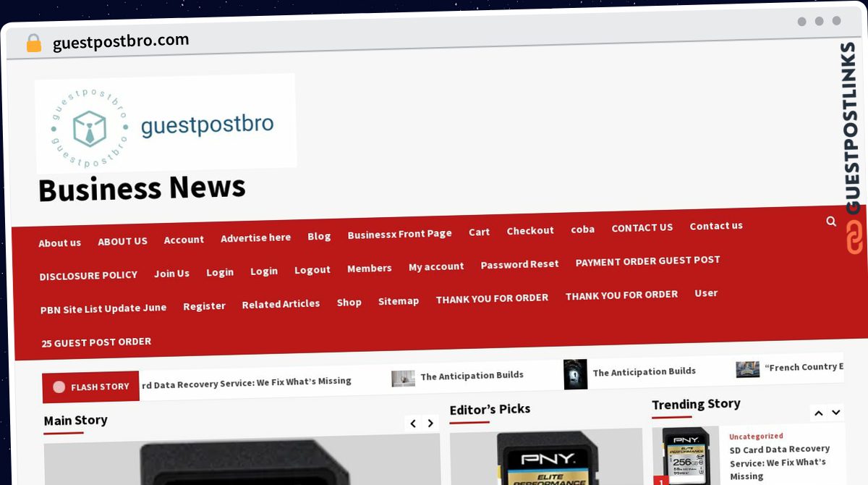Open the Shop menu item
Image resolution: width=868 pixels, height=485 pixels.
pos(349,303)
